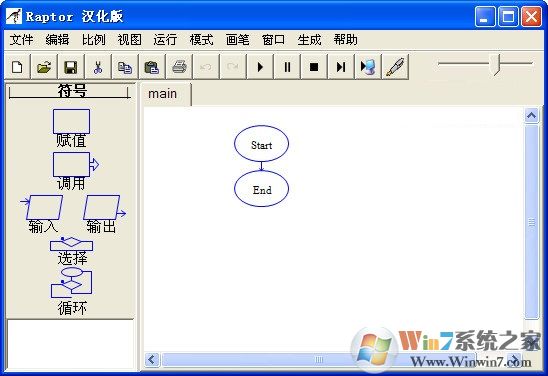Click the horizontal scrollbar thumb
Screen dimensions: 548x376
[319, 359]
